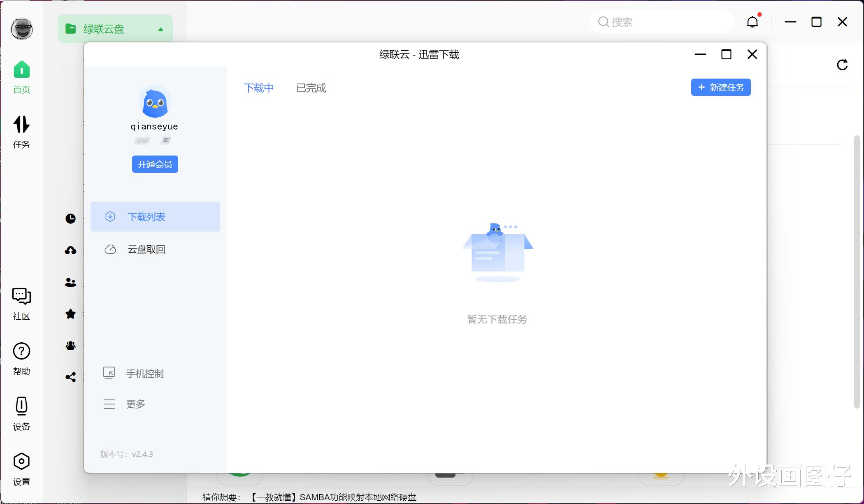Open the 社区 community icon
The height and width of the screenshot is (504, 864).
pos(21,303)
